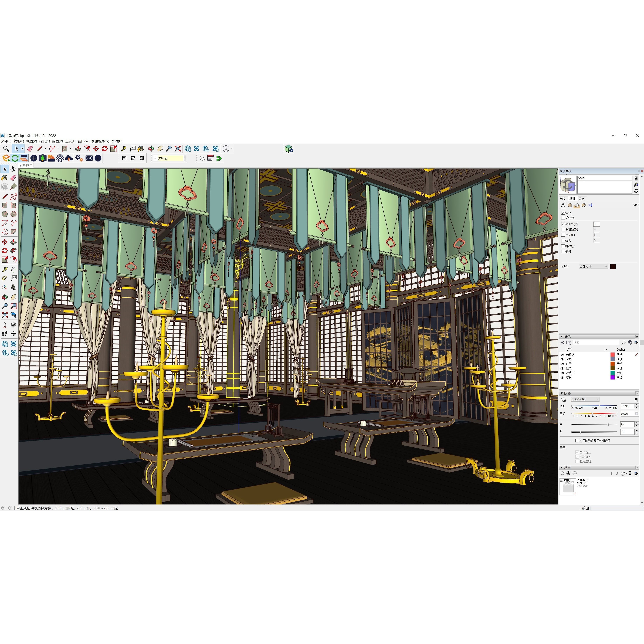This screenshot has height=644, width=644.
Task: Activate the Orbit tool
Action: coord(151,149)
